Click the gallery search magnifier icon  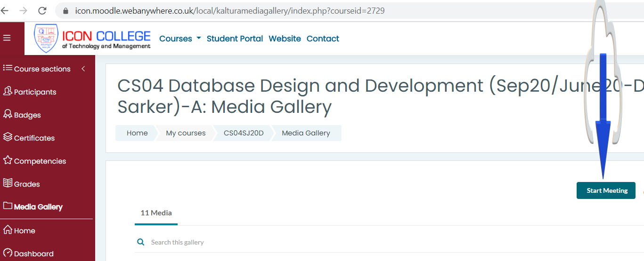click(x=140, y=242)
